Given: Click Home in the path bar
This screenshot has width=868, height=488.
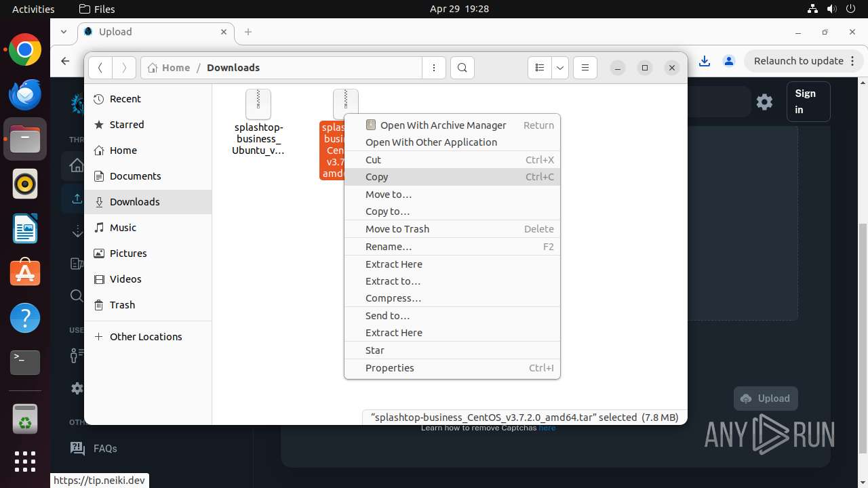Looking at the screenshot, I should 169,68.
